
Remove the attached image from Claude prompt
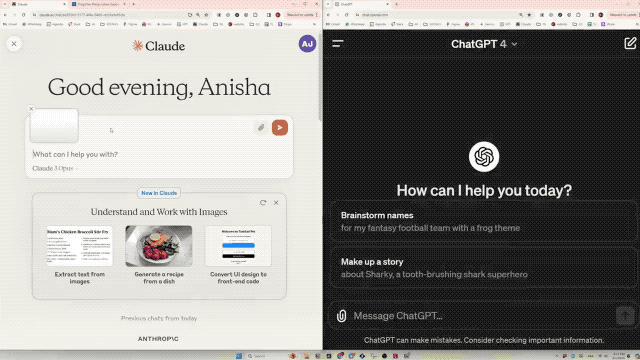click(31, 109)
